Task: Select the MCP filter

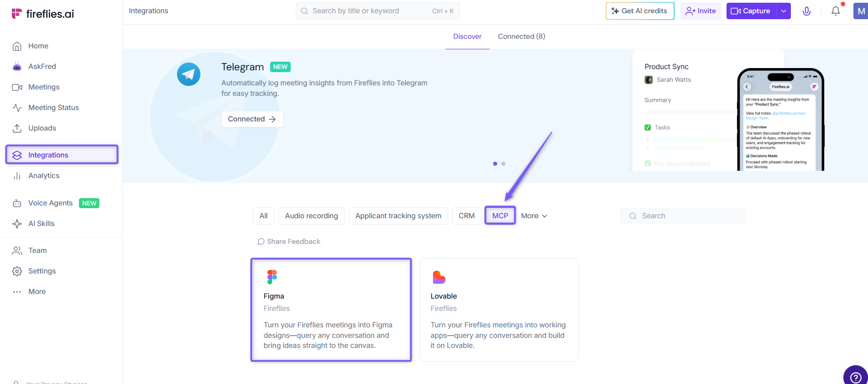Action: (x=500, y=216)
